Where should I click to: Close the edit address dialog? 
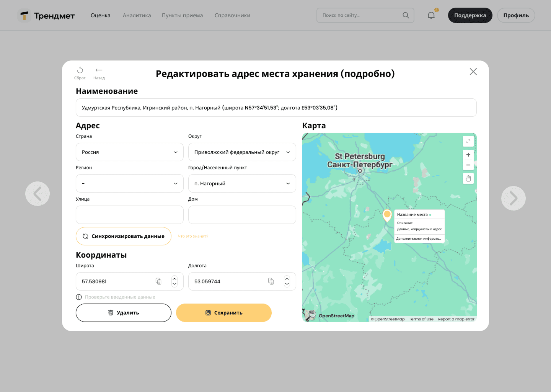[473, 72]
